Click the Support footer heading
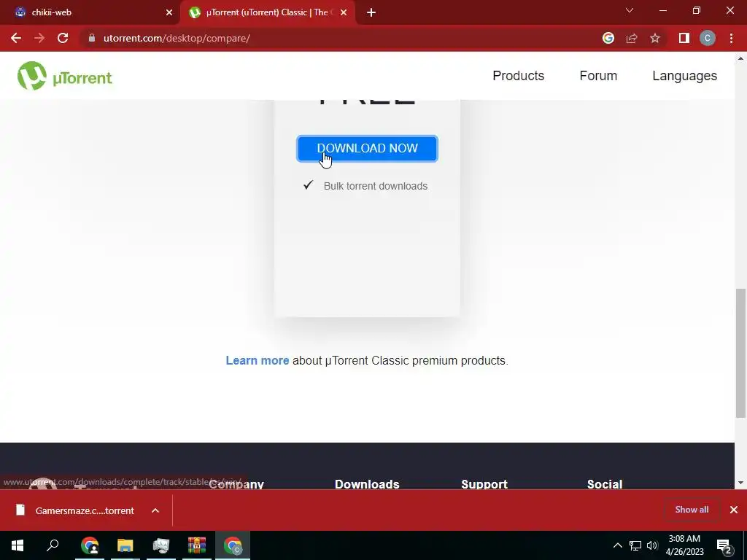 click(x=484, y=484)
